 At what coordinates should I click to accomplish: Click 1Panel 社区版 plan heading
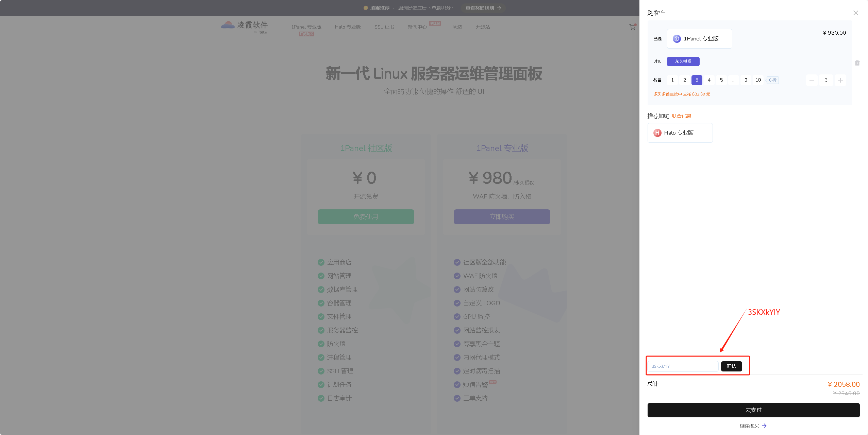pos(366,148)
